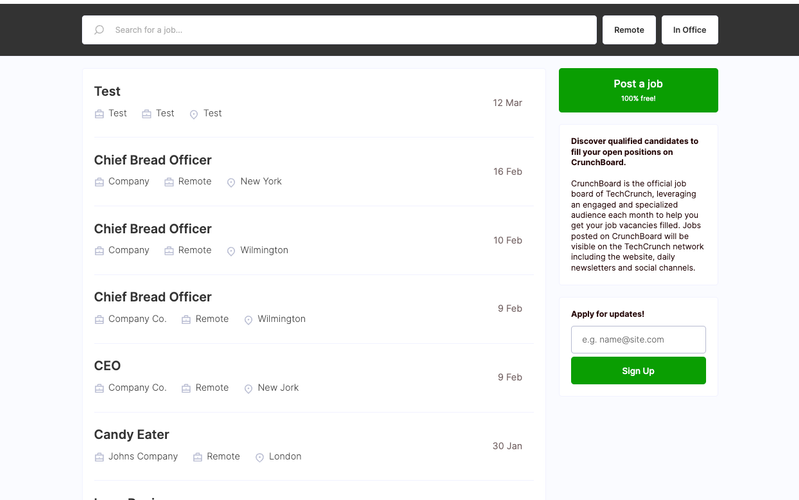Viewport: 799px width, 500px height.
Task: Click the '30 Jan' date
Action: pos(507,446)
